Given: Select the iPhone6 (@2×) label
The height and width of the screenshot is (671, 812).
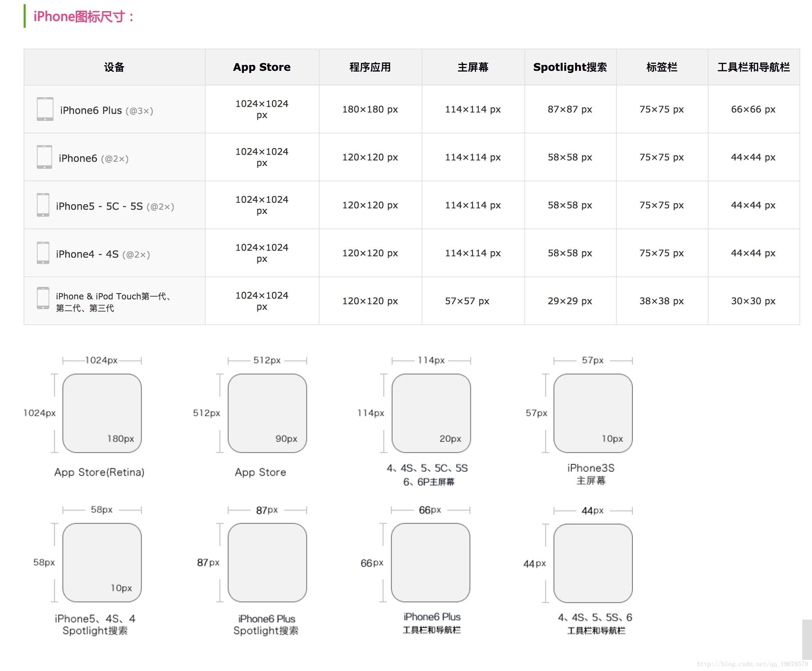Looking at the screenshot, I should point(93,158).
